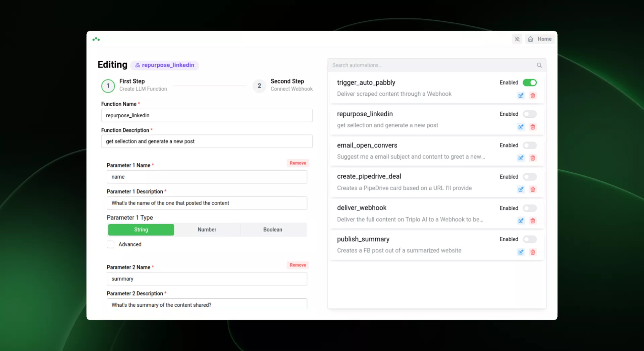Image resolution: width=644 pixels, height=351 pixels.
Task: Click the edit icon for trigger_auto_pabbly
Action: point(521,96)
